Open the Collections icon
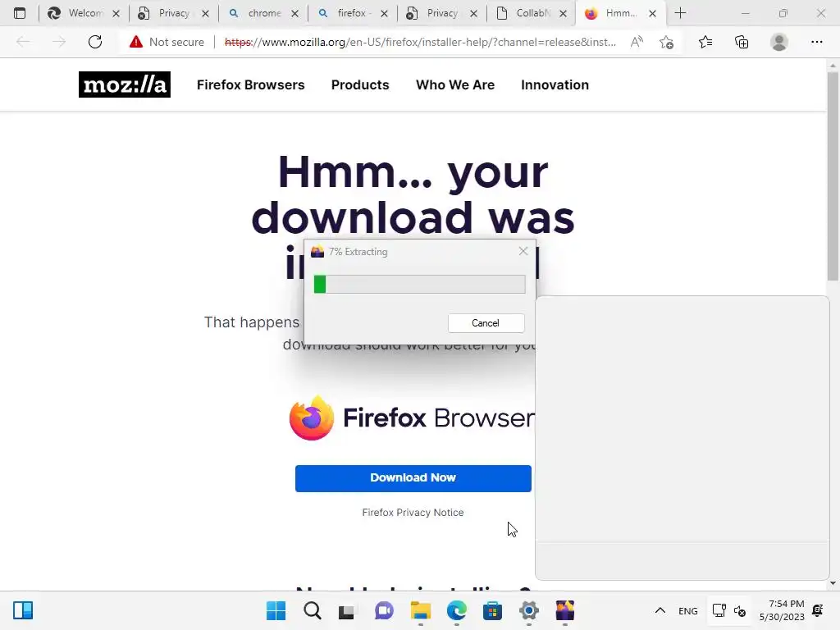The height and width of the screenshot is (630, 840). [x=742, y=42]
